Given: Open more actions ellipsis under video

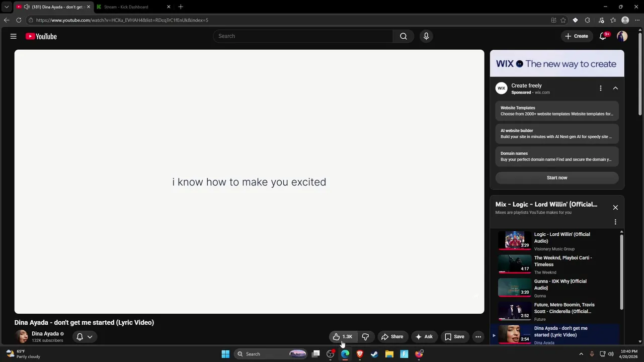Looking at the screenshot, I should 478,337.
